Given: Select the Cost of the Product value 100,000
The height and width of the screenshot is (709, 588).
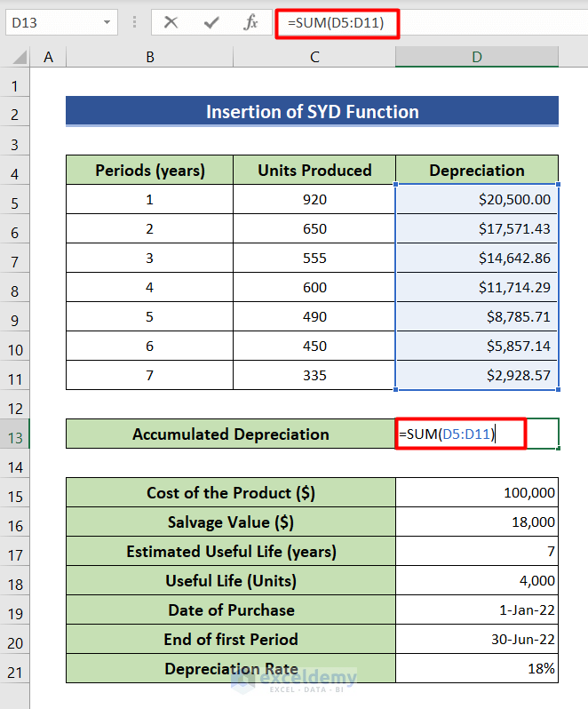Looking at the screenshot, I should click(x=477, y=493).
